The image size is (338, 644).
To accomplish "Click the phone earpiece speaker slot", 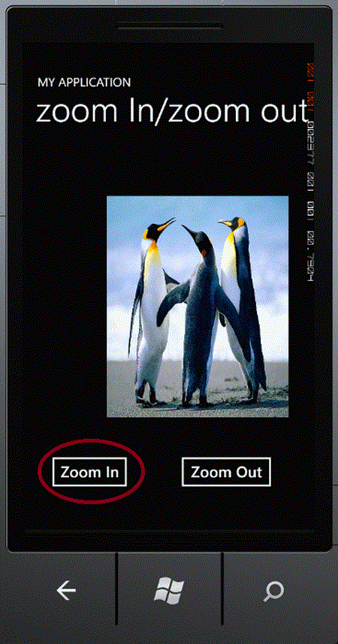I will click(171, 28).
